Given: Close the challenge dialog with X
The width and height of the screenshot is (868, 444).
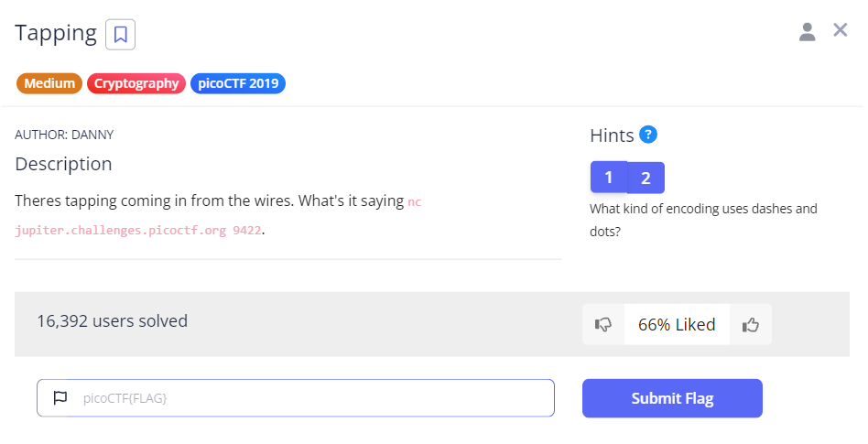Looking at the screenshot, I should (840, 30).
